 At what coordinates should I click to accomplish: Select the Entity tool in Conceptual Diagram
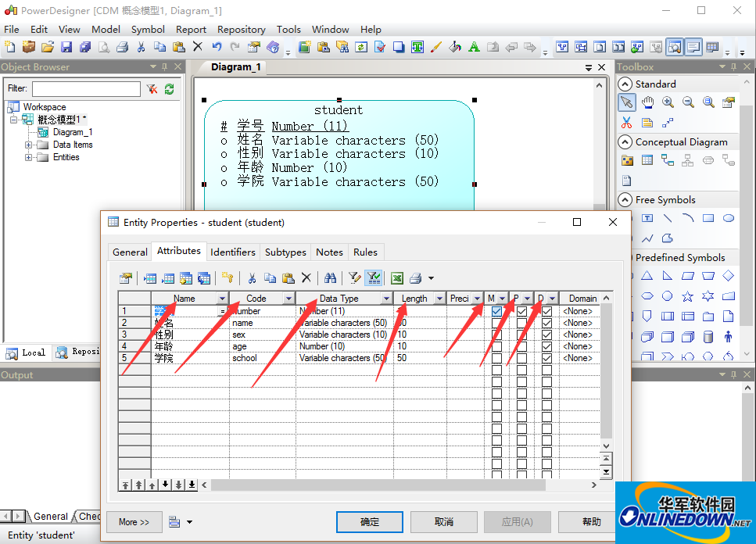click(x=647, y=160)
